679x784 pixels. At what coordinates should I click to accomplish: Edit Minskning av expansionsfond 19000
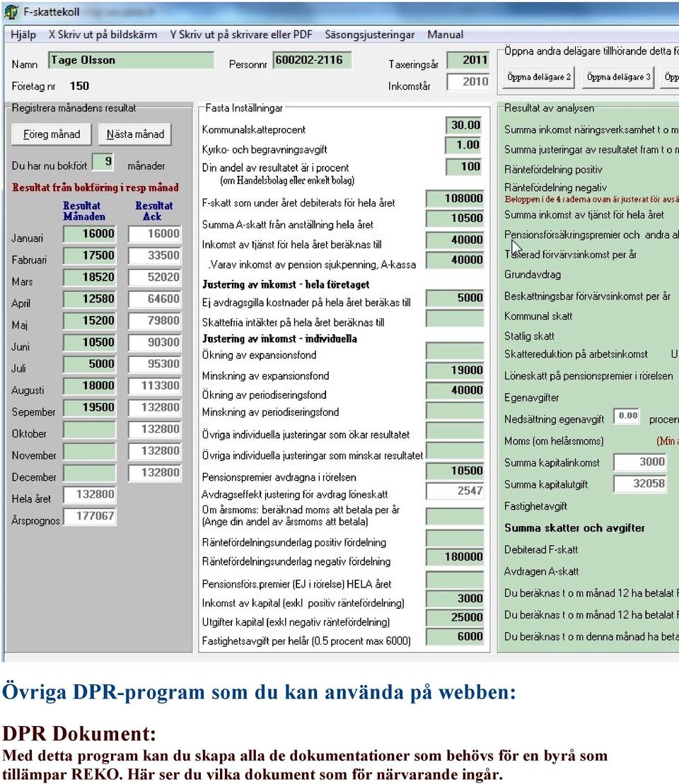tap(455, 370)
